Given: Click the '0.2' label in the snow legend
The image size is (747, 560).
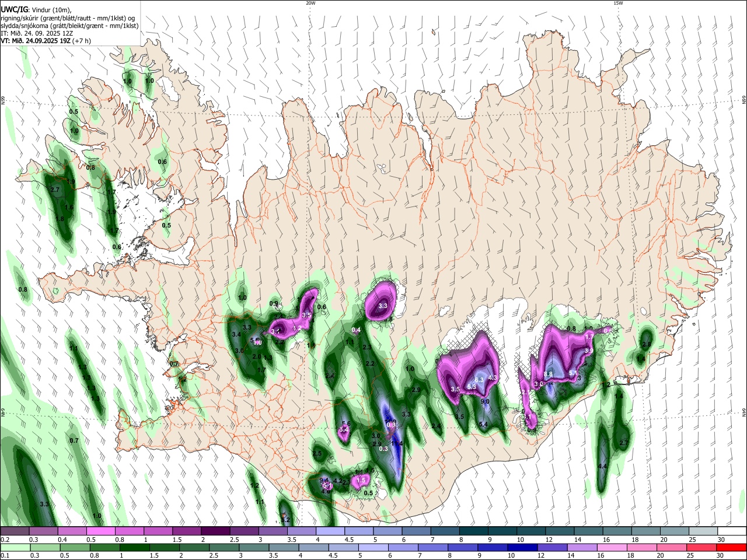Looking at the screenshot, I should pos(5,540).
